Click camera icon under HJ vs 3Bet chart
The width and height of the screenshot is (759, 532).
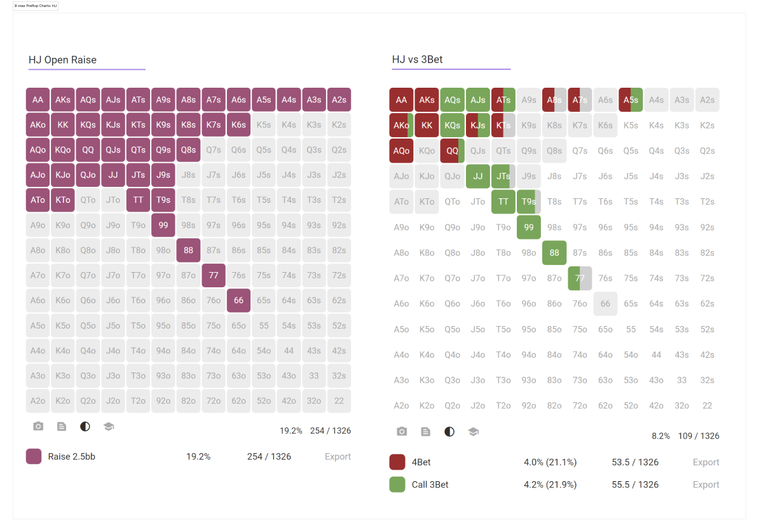coord(402,432)
